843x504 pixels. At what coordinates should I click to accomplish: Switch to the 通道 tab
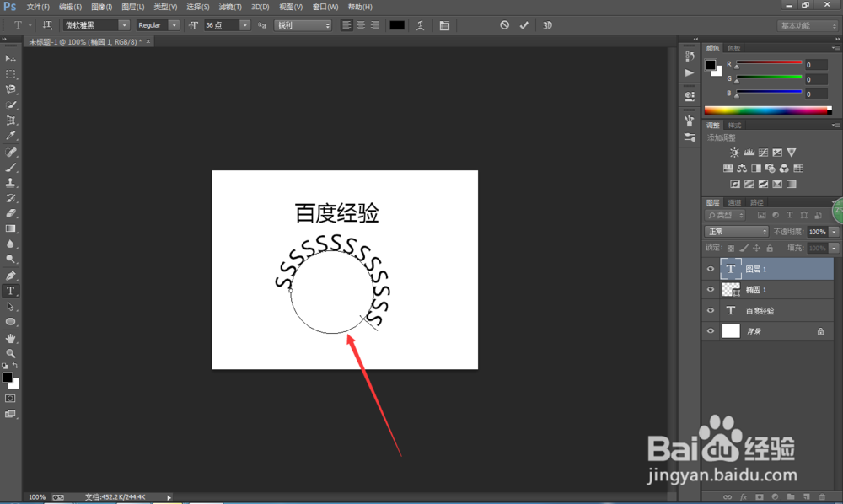point(734,202)
